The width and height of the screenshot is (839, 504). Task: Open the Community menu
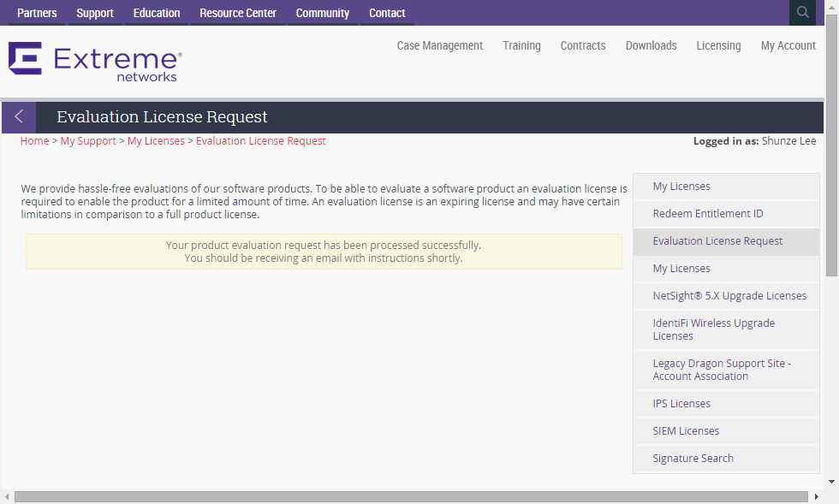[x=323, y=13]
